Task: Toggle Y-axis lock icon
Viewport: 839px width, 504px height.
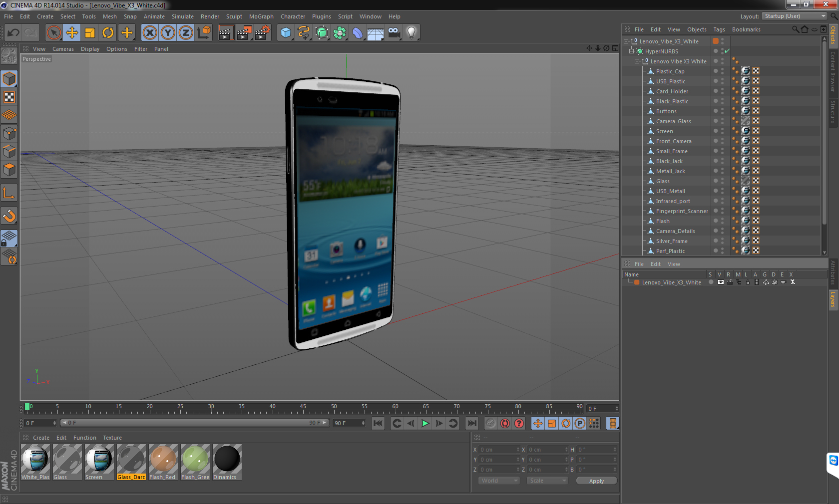Action: pos(168,33)
